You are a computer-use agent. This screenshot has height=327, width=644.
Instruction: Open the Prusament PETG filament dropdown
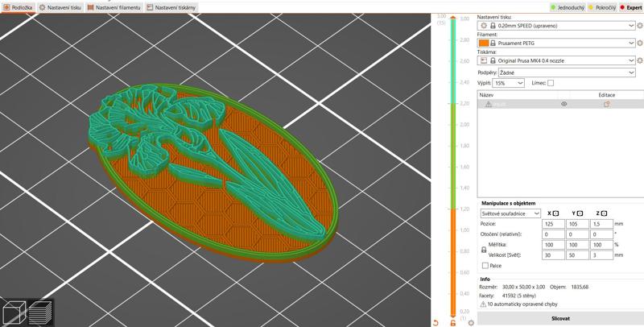pyautogui.click(x=556, y=43)
